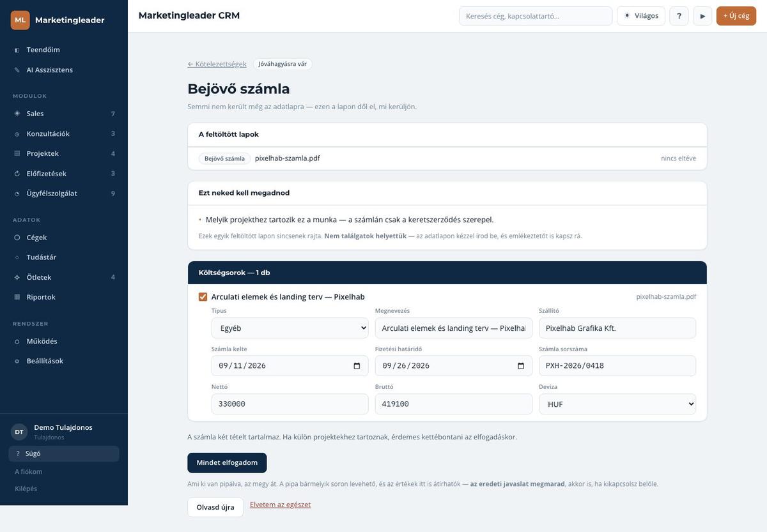Click the play triangle button in top bar
This screenshot has width=767, height=532.
pos(702,16)
